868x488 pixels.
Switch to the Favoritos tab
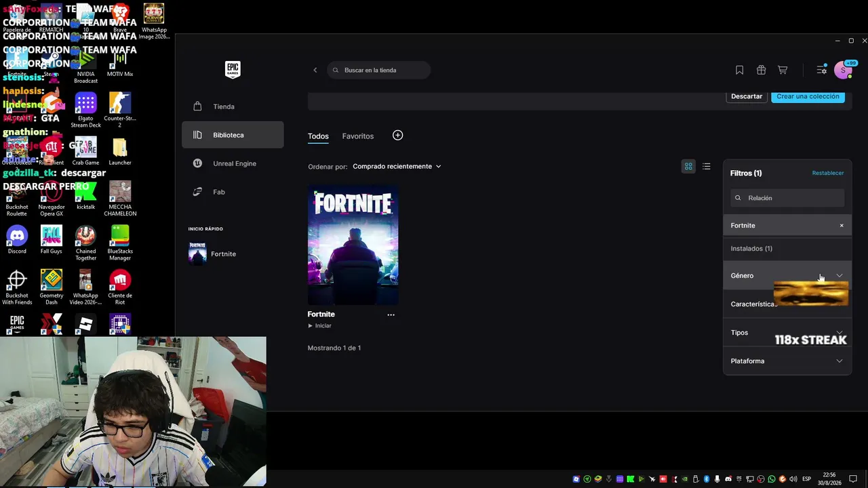click(x=358, y=136)
